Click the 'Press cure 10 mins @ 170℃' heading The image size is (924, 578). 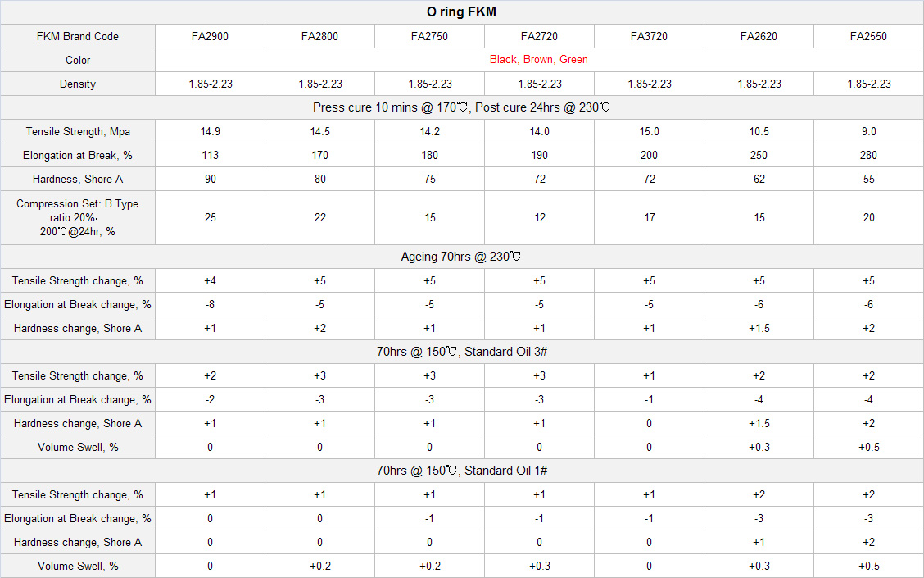coord(461,107)
